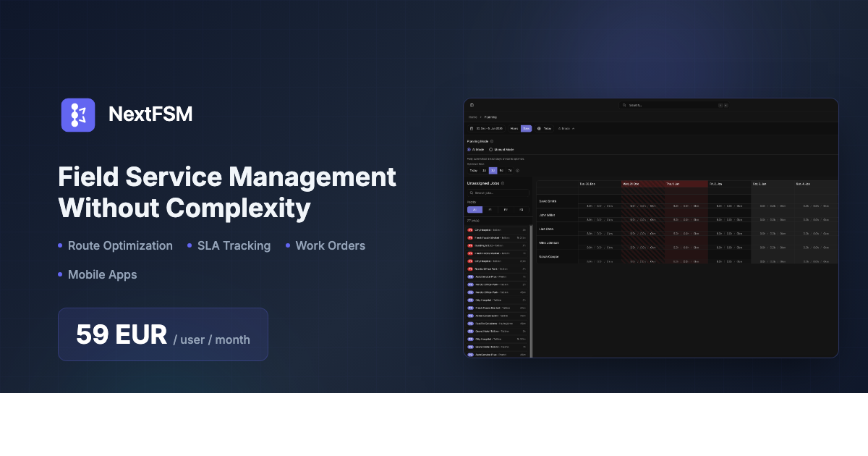Click Home in the breadcrumb
The image size is (868, 456).
[472, 117]
